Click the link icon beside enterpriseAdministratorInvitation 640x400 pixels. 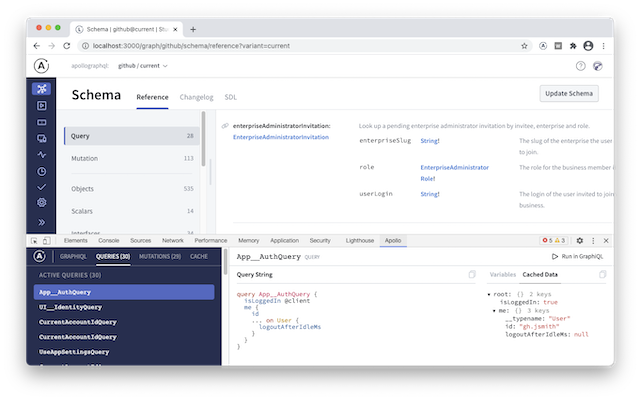pos(225,126)
